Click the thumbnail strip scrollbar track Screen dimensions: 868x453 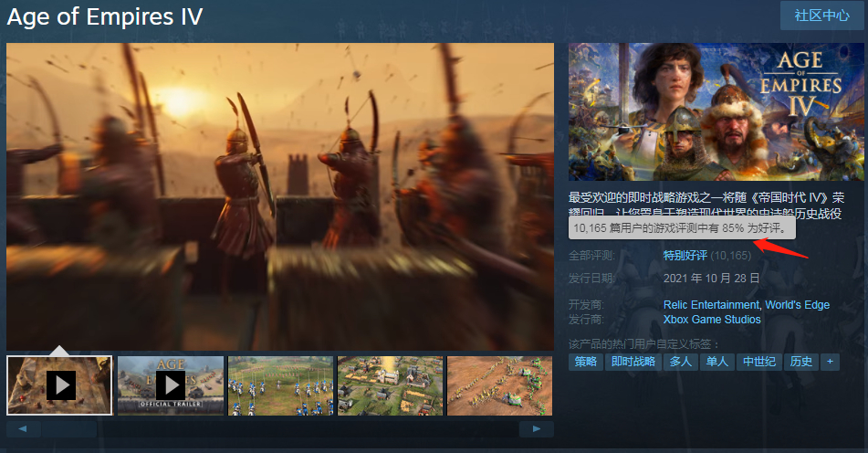click(x=280, y=428)
